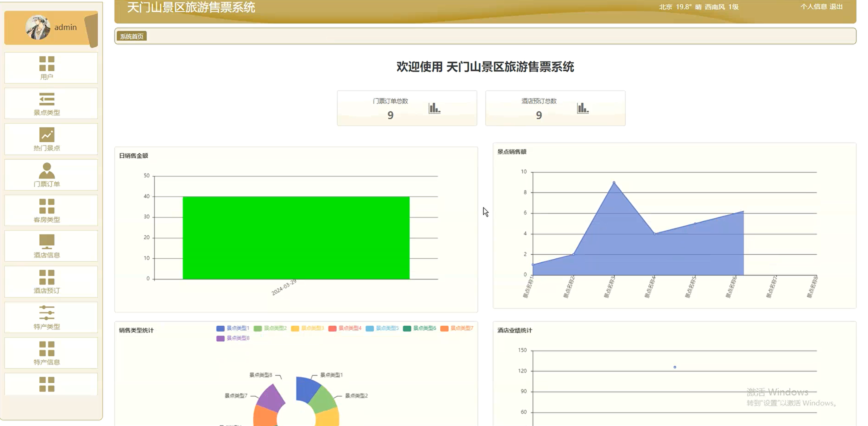This screenshot has height=426, width=868.
Task: Click the admin username label
Action: [x=66, y=27]
